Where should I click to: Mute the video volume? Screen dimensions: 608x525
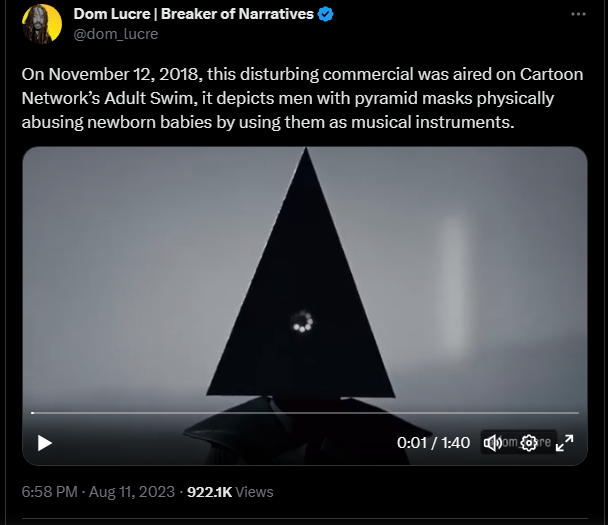click(492, 442)
